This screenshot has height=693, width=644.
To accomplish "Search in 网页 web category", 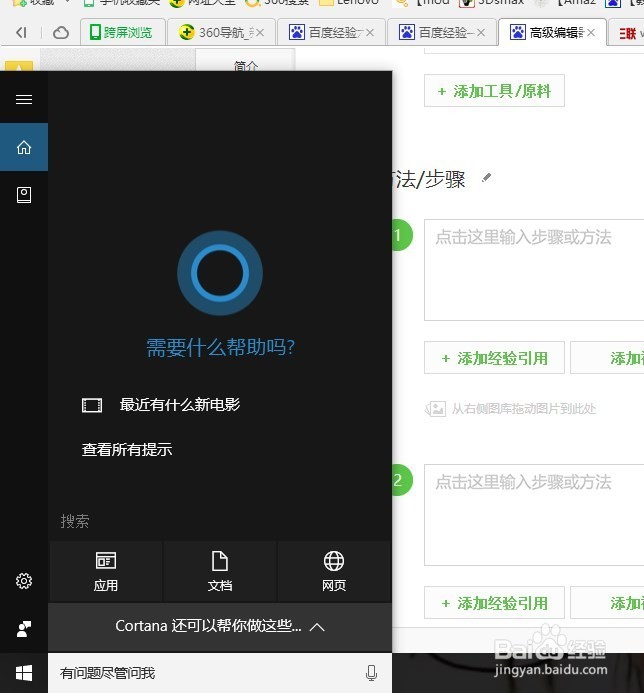I will click(334, 571).
